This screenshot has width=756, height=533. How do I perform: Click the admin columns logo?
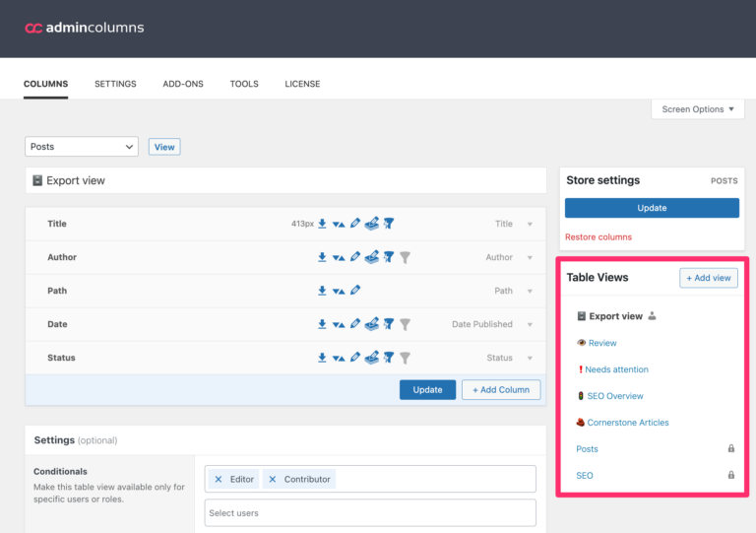(85, 28)
